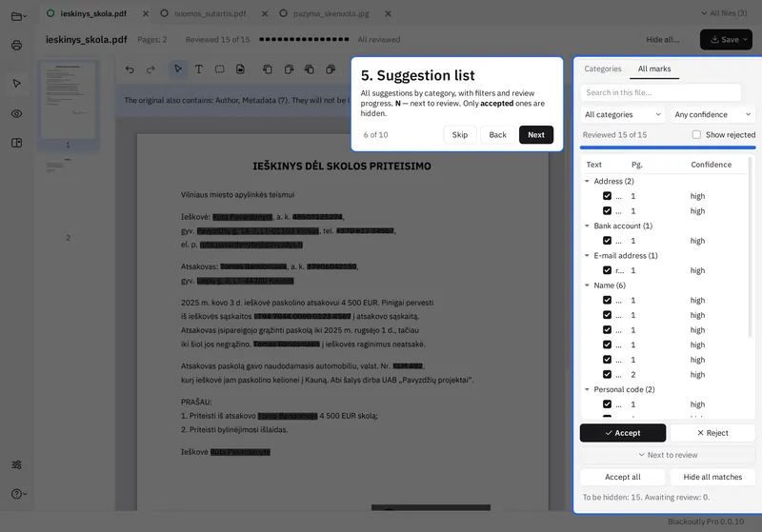This screenshot has width=762, height=532.
Task: Uncheck the first Address suggestion checkbox
Action: point(607,196)
